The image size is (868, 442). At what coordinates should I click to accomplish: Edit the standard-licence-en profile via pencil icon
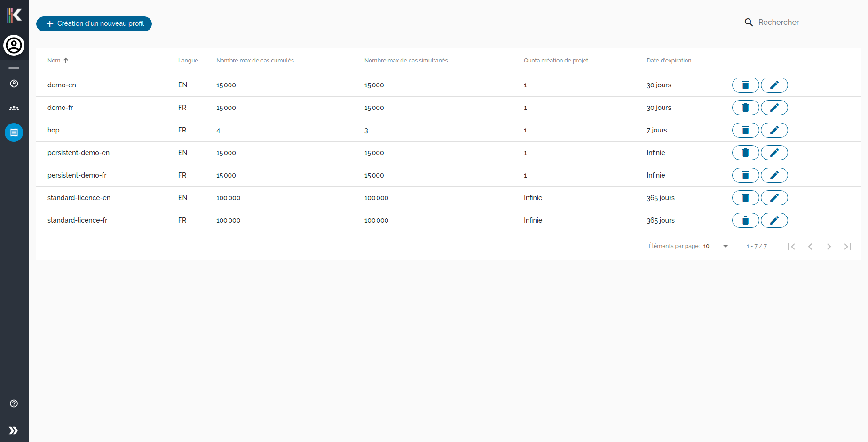point(774,198)
